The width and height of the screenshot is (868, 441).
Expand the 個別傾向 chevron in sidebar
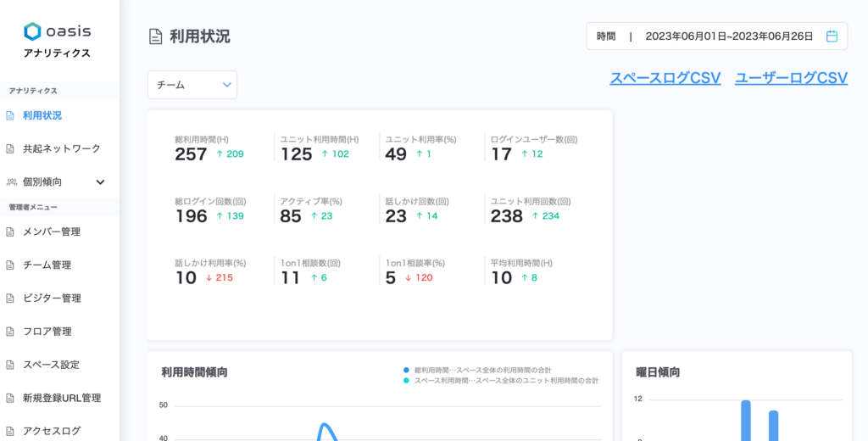[x=100, y=181]
